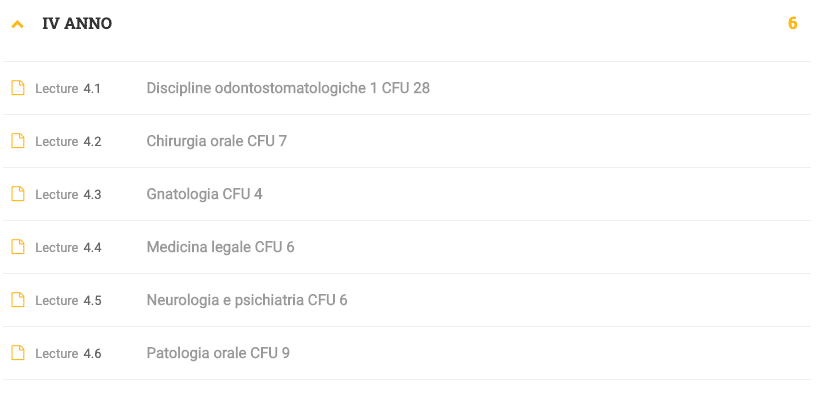Open Neurologia e psichiatria CFU 6
824x397 pixels.
[247, 300]
